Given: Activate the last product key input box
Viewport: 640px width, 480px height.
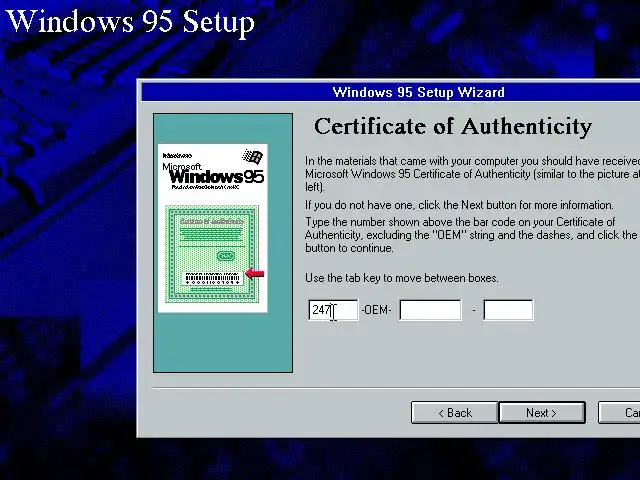Looking at the screenshot, I should coord(508,310).
